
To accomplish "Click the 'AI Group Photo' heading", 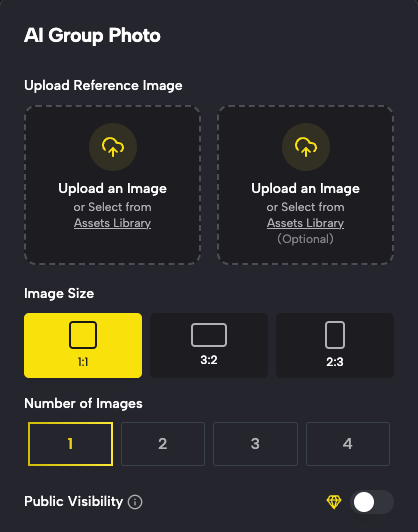I will coord(92,36).
